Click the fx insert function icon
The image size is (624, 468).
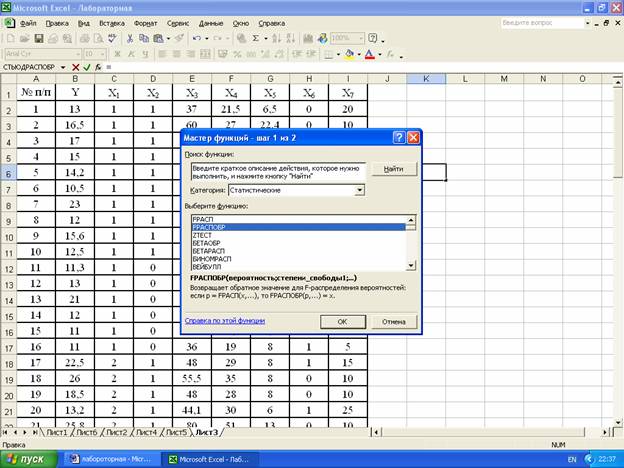pos(97,67)
